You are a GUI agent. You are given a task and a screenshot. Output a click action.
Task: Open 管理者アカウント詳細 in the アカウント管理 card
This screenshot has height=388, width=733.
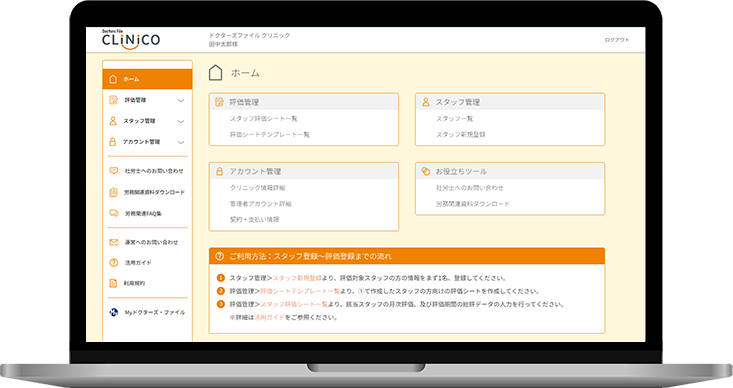261,204
